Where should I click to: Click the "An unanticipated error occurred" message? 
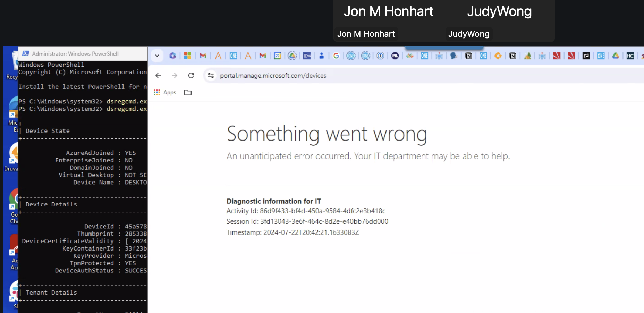click(368, 156)
